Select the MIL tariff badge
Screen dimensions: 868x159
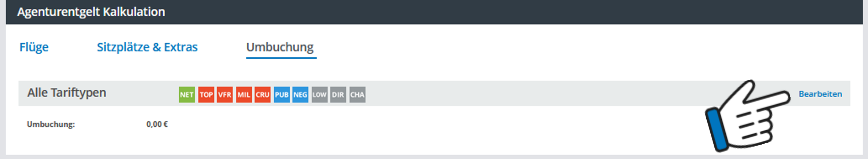click(244, 94)
